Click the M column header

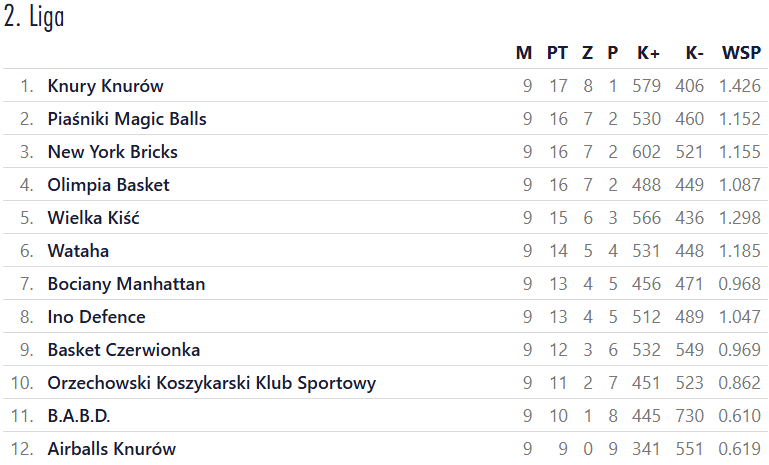524,53
